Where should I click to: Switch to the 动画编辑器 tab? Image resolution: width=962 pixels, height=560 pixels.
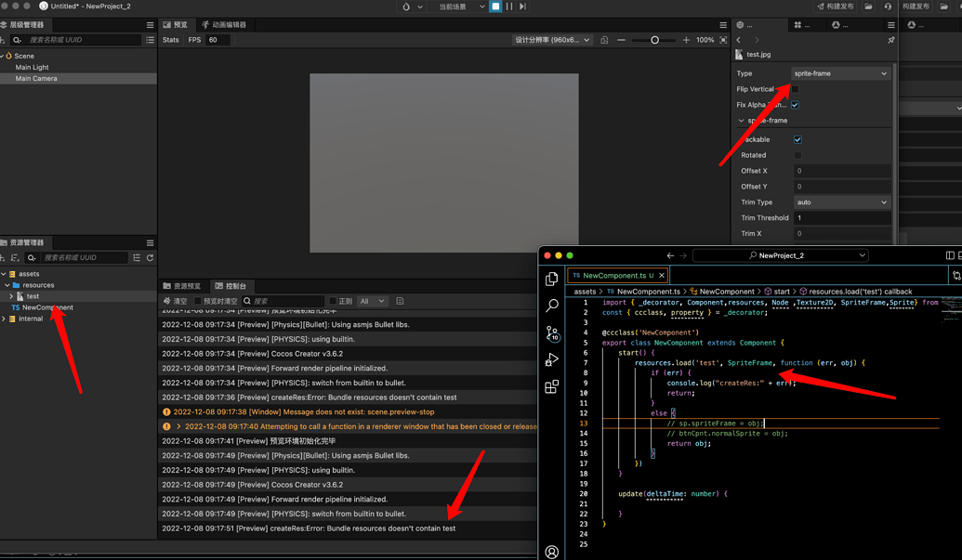pyautogui.click(x=224, y=25)
